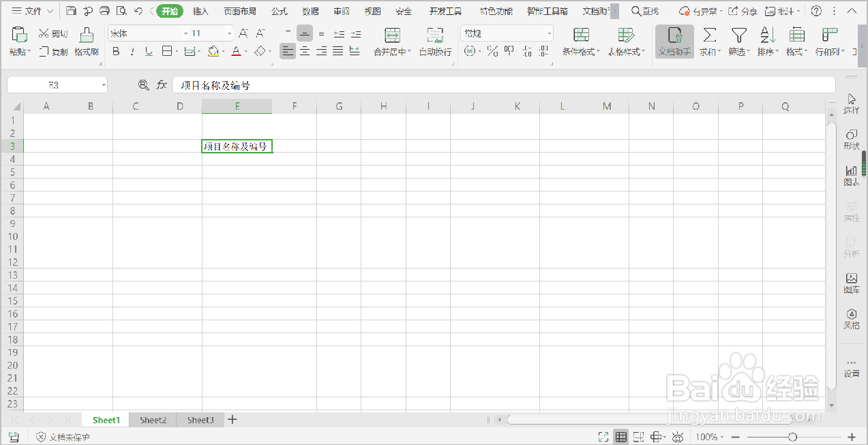Apply left text alignment
Screen dimensions: 868x445
[x=288, y=51]
